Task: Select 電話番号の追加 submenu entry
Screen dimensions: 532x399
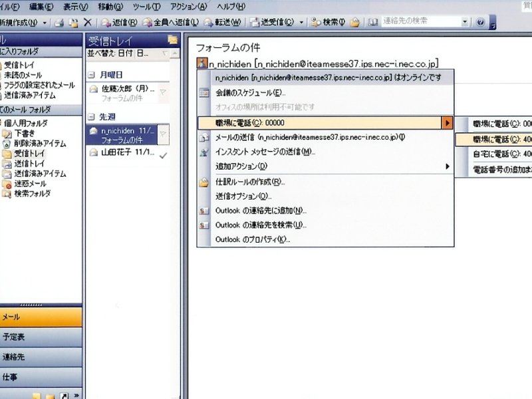Action: [x=493, y=170]
